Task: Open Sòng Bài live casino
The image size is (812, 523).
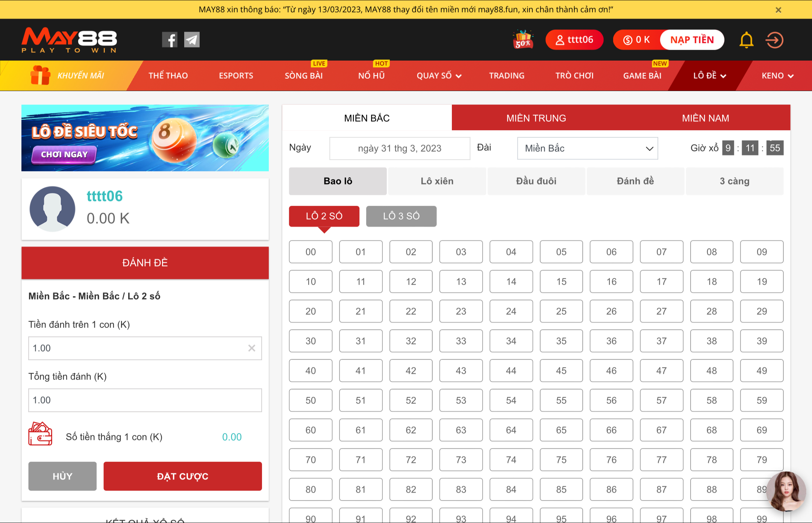Action: click(x=304, y=76)
